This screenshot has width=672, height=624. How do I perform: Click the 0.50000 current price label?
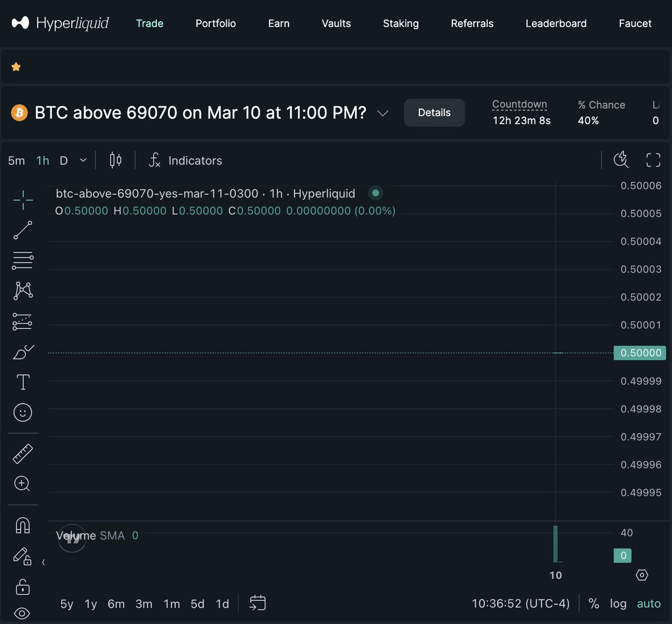(640, 353)
